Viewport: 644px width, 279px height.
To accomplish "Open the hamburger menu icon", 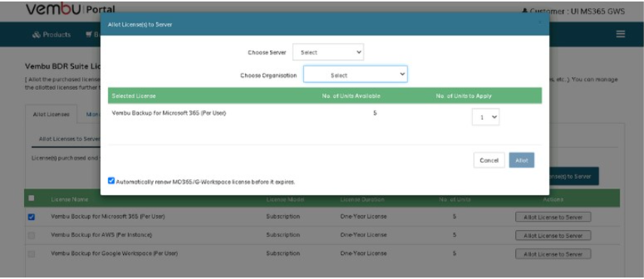I will (x=620, y=35).
